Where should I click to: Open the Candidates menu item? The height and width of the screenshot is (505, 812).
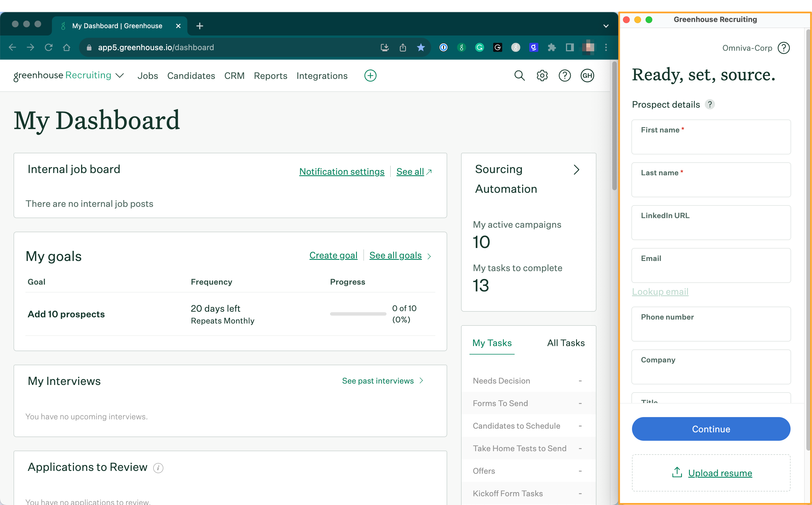point(191,76)
